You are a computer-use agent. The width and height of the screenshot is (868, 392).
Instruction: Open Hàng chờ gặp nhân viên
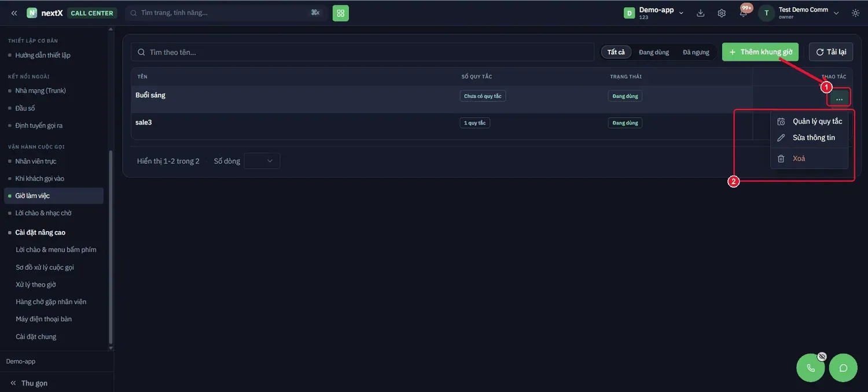click(51, 302)
